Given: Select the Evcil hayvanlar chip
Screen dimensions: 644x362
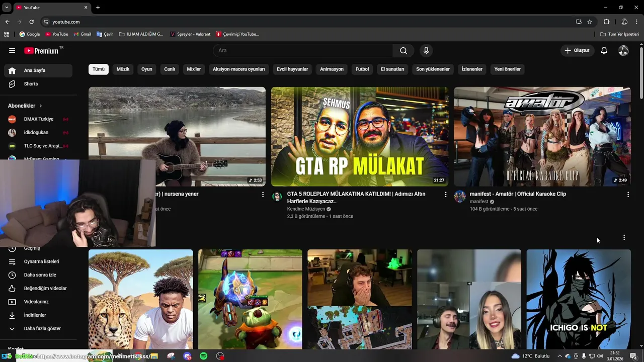Looking at the screenshot, I should click(x=292, y=69).
